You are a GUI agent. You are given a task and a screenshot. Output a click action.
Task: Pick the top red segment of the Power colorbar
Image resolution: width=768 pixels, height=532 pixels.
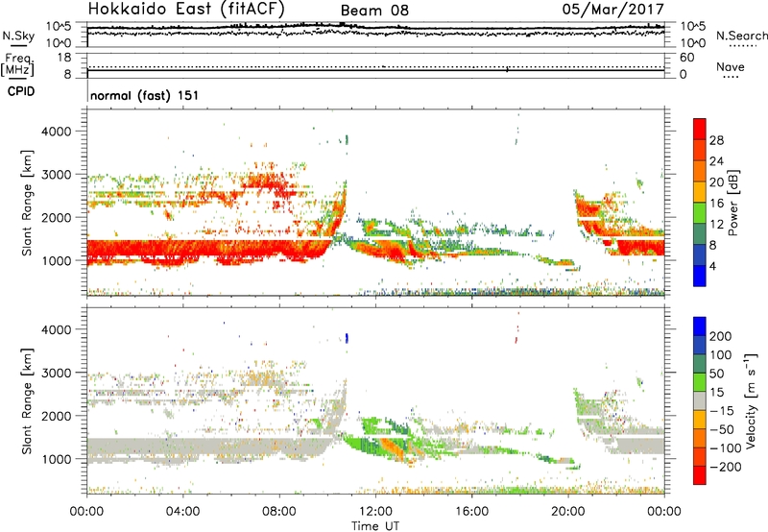click(700, 129)
